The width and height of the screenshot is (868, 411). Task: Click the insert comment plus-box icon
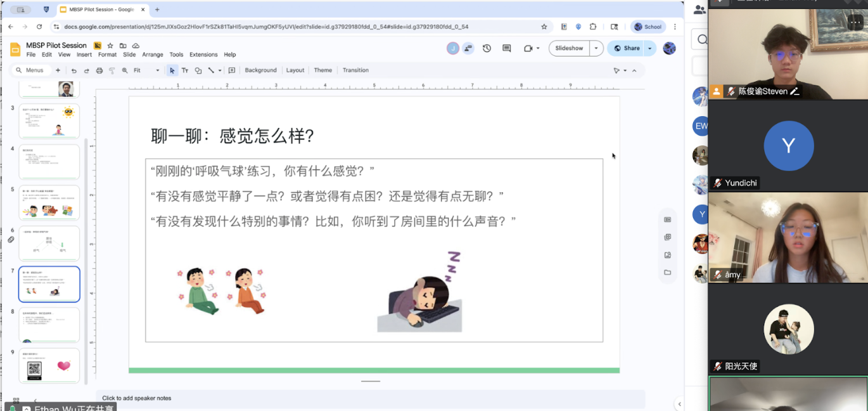coord(232,70)
